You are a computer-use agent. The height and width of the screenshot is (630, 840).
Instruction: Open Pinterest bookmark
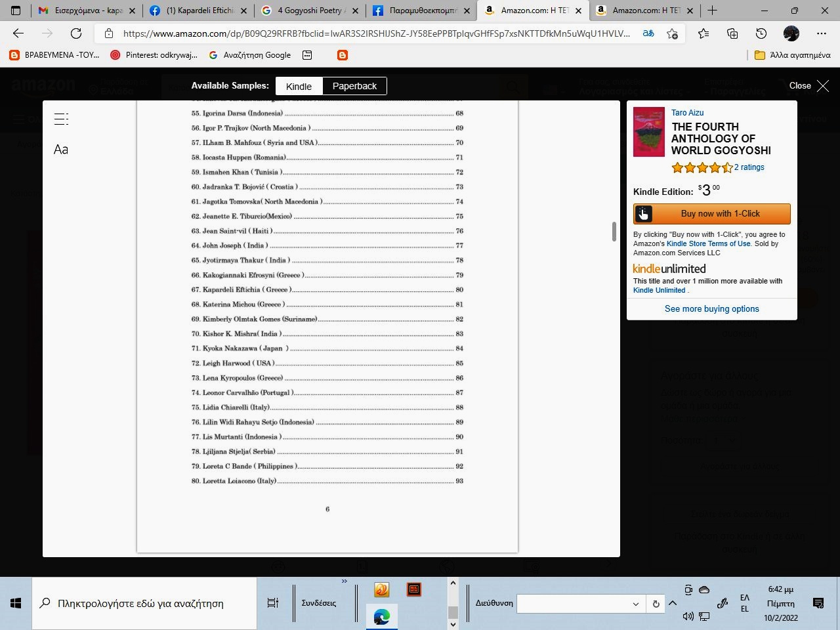(154, 55)
